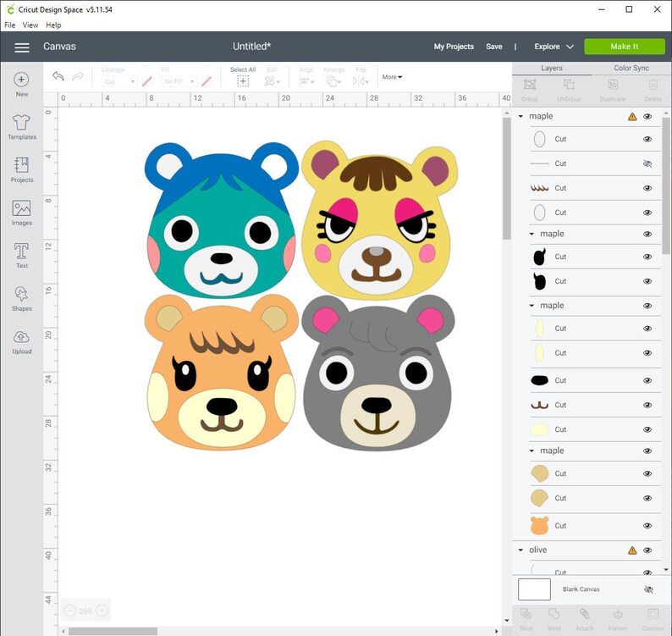Click warning icon on olive group
This screenshot has height=636, width=672.
pos(632,550)
